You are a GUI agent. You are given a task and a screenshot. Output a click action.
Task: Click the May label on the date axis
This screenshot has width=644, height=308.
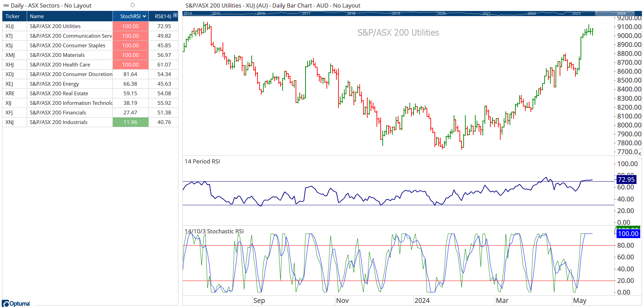pyautogui.click(x=580, y=300)
